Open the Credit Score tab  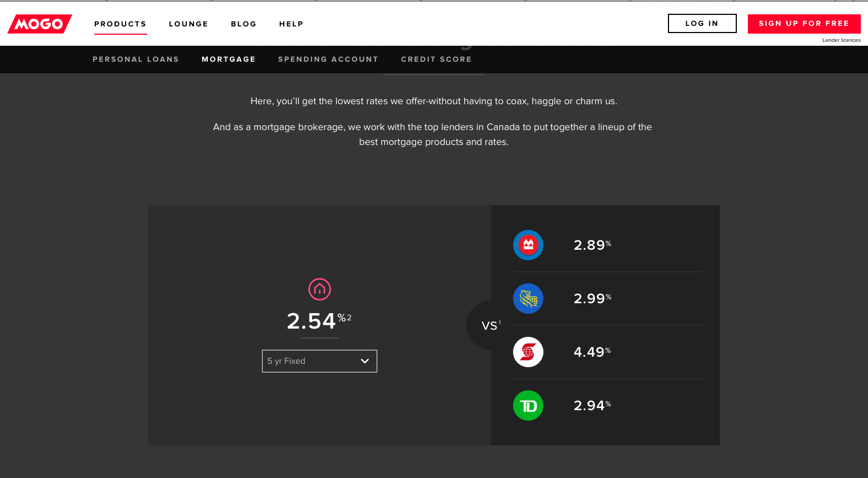click(436, 59)
